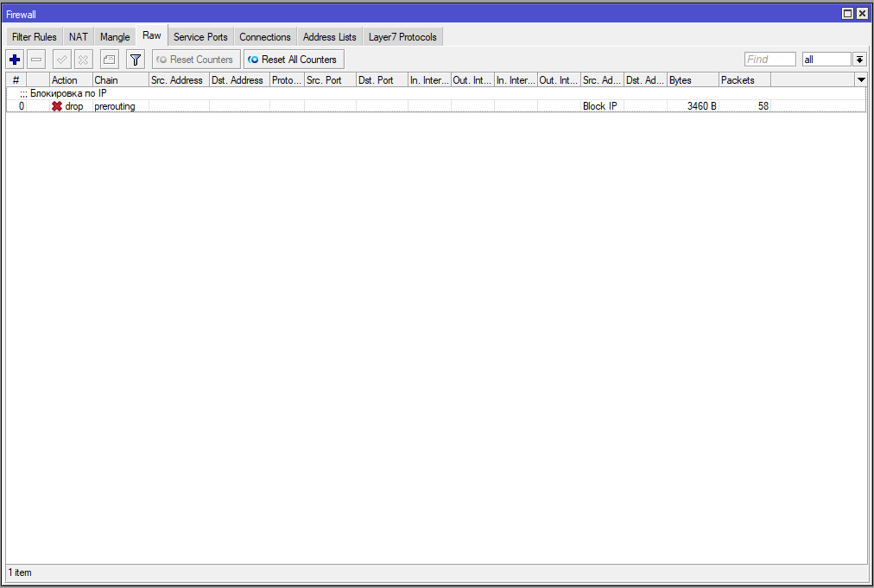This screenshot has width=874, height=588.
Task: Close the Firewall window
Action: tap(861, 14)
